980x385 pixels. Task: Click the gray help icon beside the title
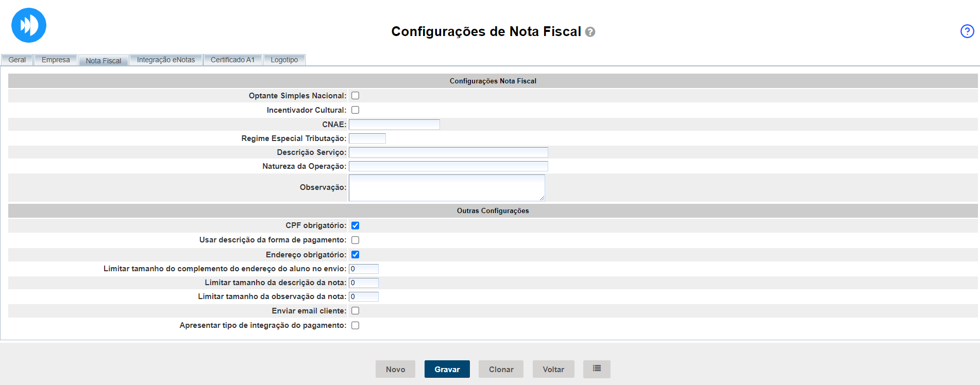tap(590, 32)
